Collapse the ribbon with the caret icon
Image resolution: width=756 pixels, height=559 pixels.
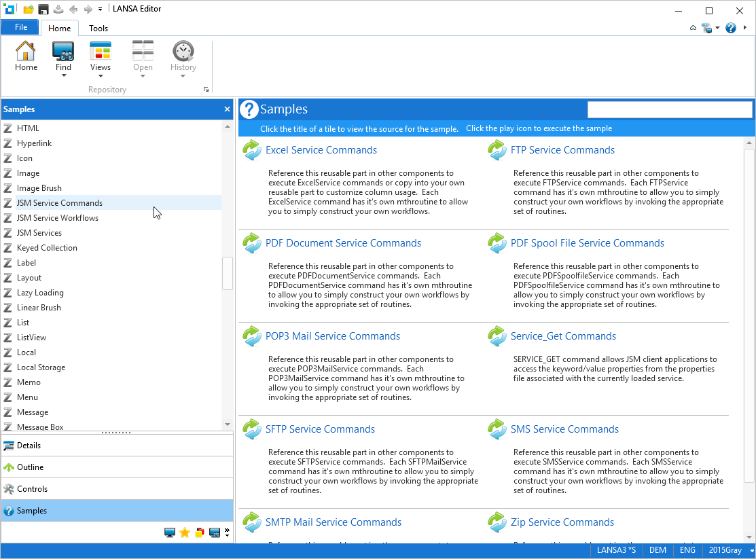pyautogui.click(x=693, y=28)
